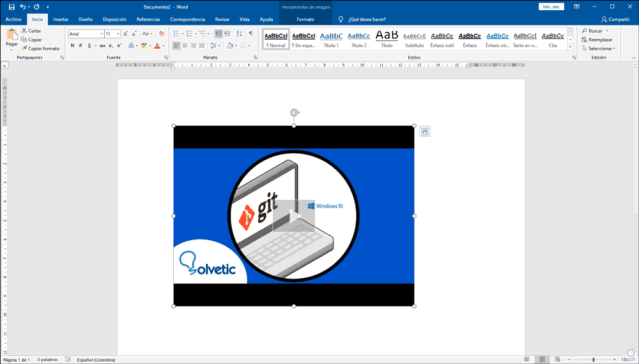Screen dimensions: 639x364
Task: Switch to the Insertar tab
Action: tap(61, 19)
